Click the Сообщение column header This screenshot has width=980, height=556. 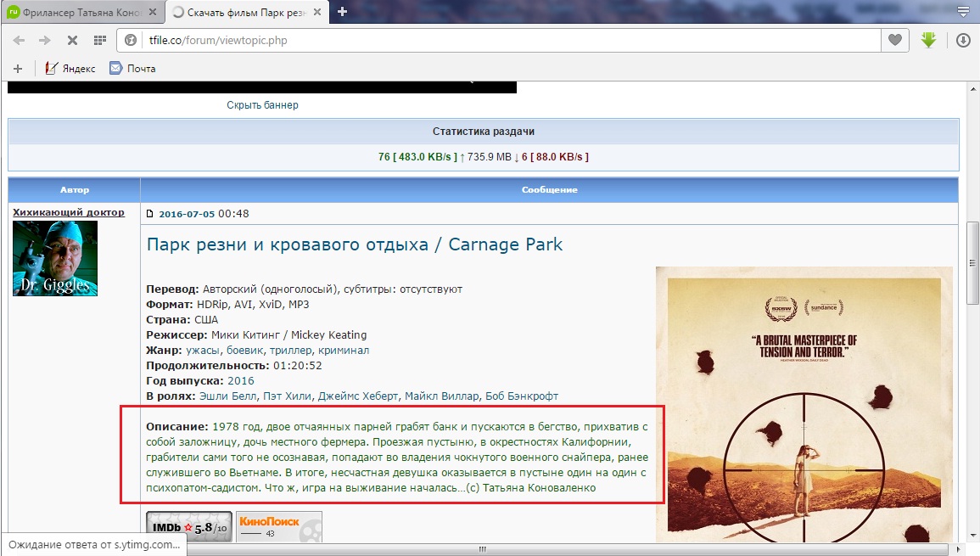(x=549, y=189)
